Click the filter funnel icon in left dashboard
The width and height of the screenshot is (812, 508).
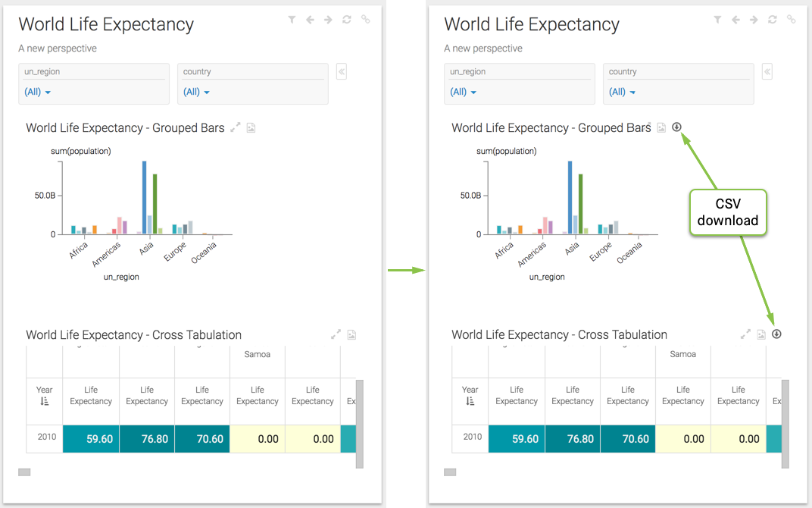(x=292, y=20)
